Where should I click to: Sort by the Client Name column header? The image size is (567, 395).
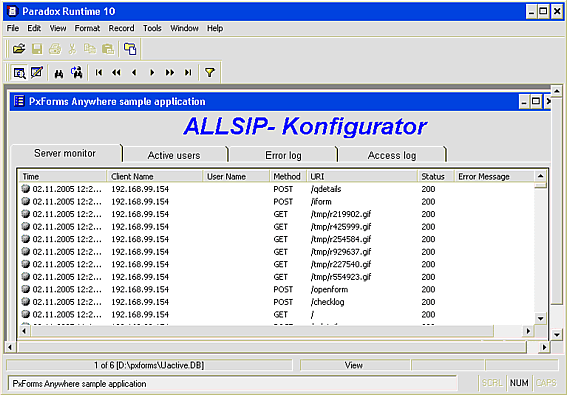(155, 177)
